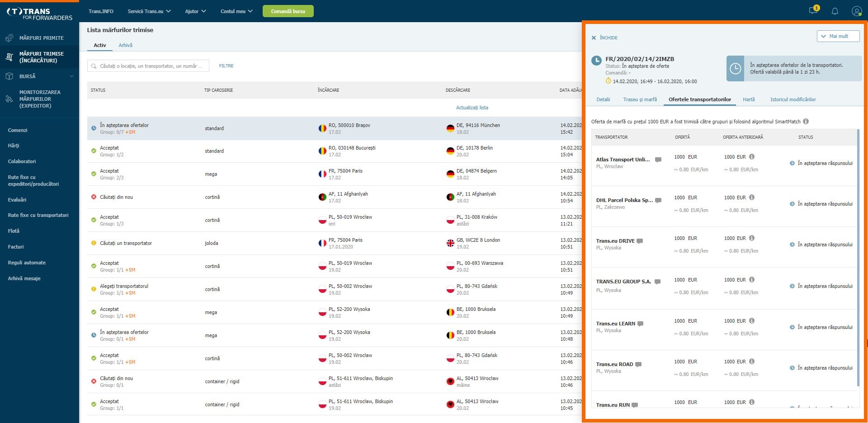Click the TIP CAROSERIE column header
868x423 pixels.
click(x=218, y=90)
